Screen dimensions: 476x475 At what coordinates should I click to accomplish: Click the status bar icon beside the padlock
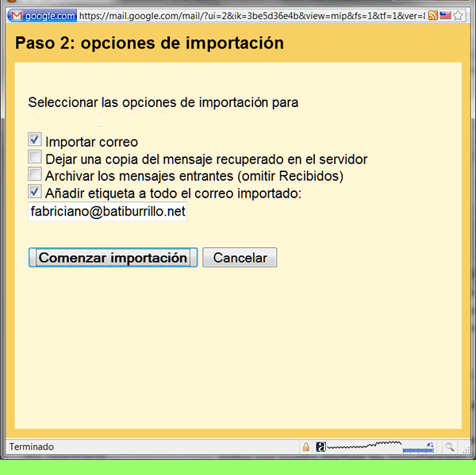pos(321,446)
